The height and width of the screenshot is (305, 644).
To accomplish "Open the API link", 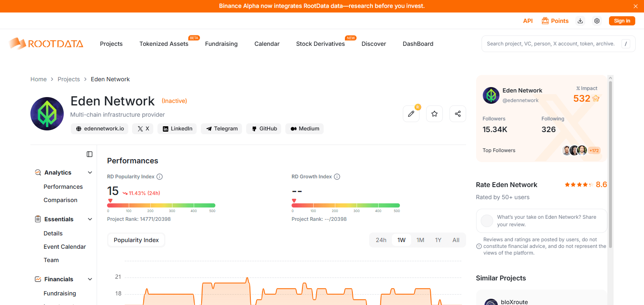I will (528, 21).
